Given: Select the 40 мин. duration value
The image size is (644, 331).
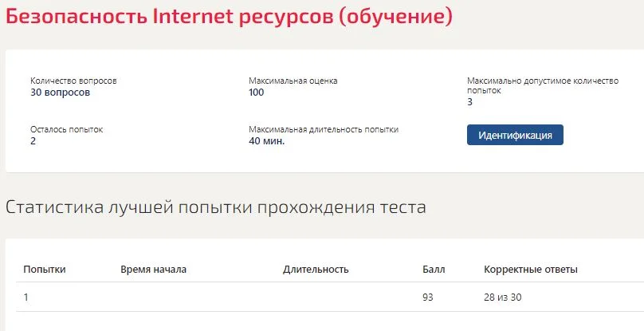Looking at the screenshot, I should pyautogui.click(x=266, y=141).
